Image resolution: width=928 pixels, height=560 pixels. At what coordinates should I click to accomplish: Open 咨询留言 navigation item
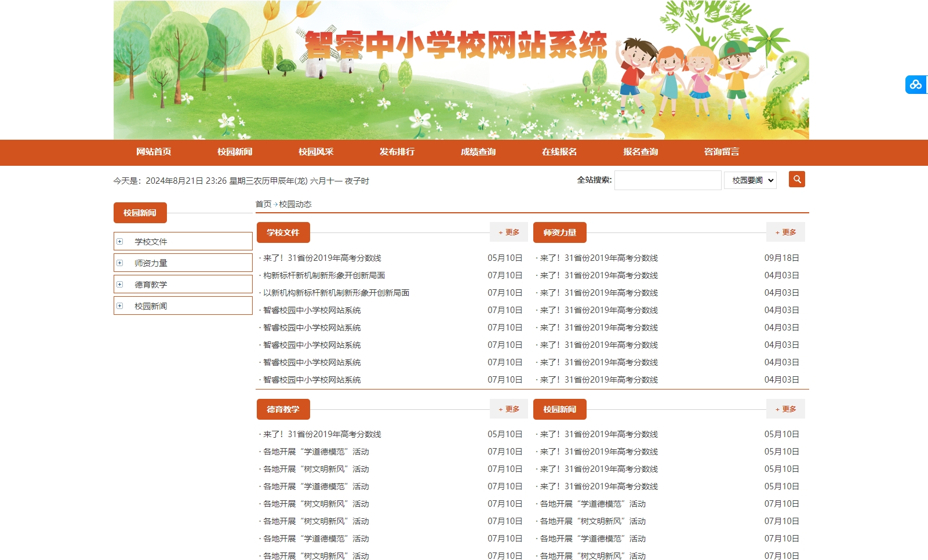tap(722, 152)
